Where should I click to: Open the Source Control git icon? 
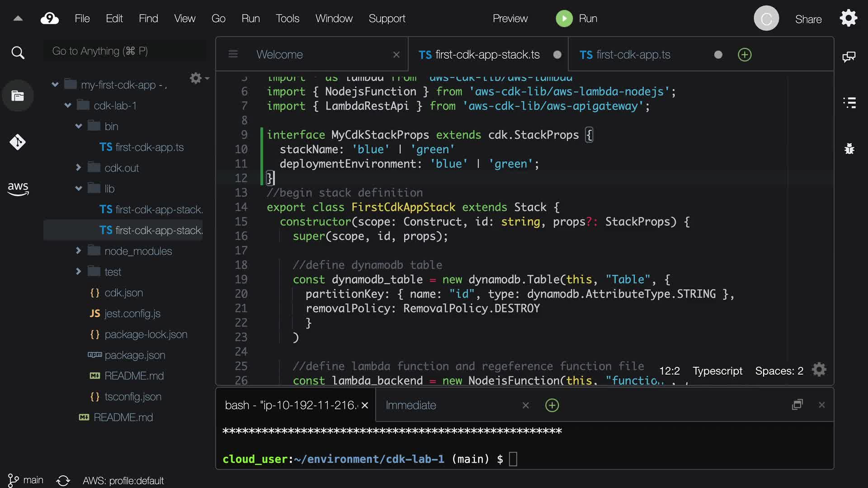pyautogui.click(x=18, y=142)
